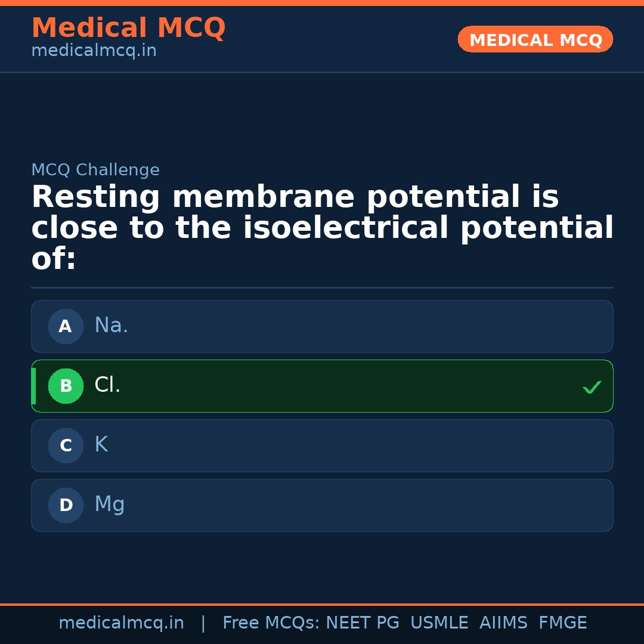Click the circular D option badge

(66, 505)
